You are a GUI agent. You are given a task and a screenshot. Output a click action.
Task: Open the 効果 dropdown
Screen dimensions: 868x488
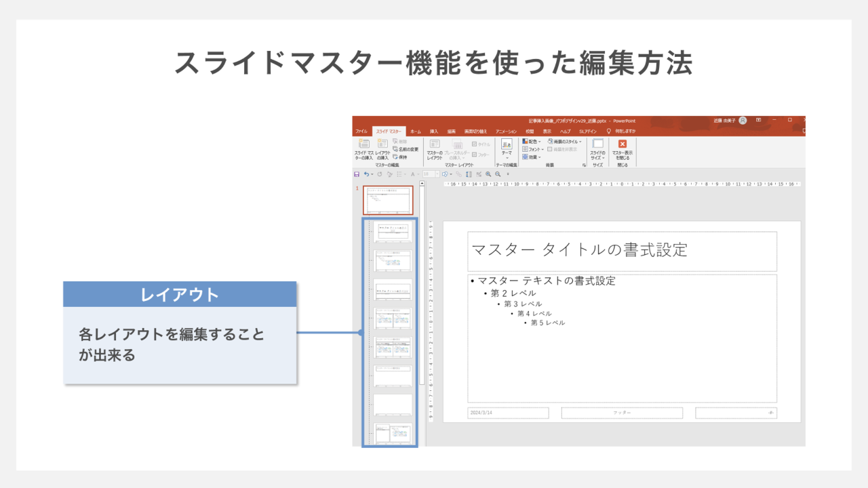(x=532, y=157)
